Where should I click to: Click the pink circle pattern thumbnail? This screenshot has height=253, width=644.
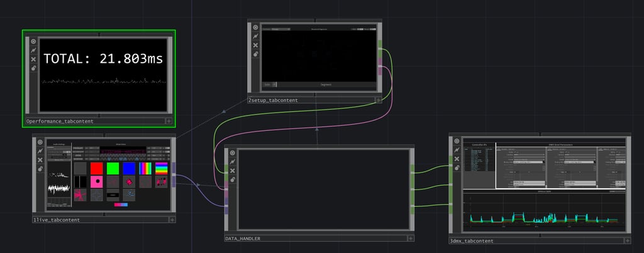click(x=96, y=181)
